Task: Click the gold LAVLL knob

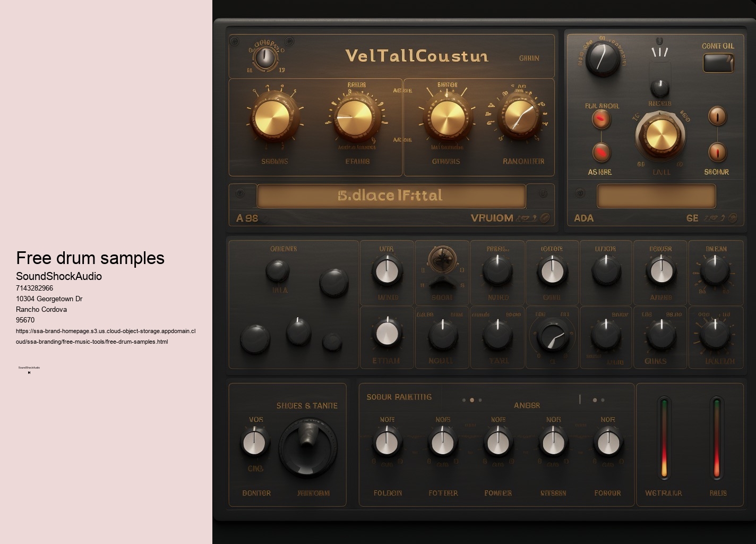Action: point(661,134)
